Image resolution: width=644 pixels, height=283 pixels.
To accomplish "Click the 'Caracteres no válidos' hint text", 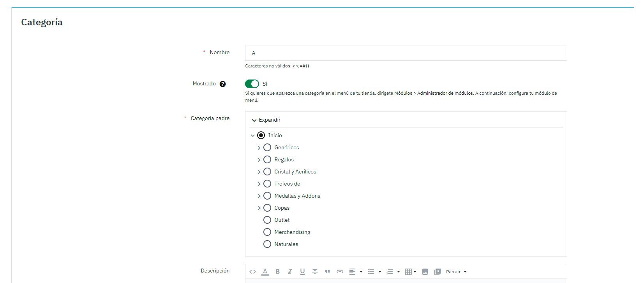I will pos(277,66).
